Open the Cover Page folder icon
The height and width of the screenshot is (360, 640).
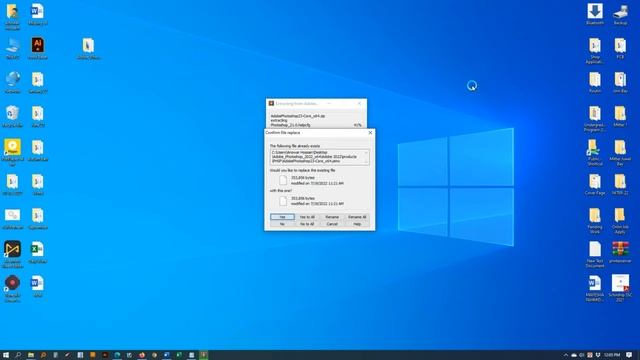point(595,184)
